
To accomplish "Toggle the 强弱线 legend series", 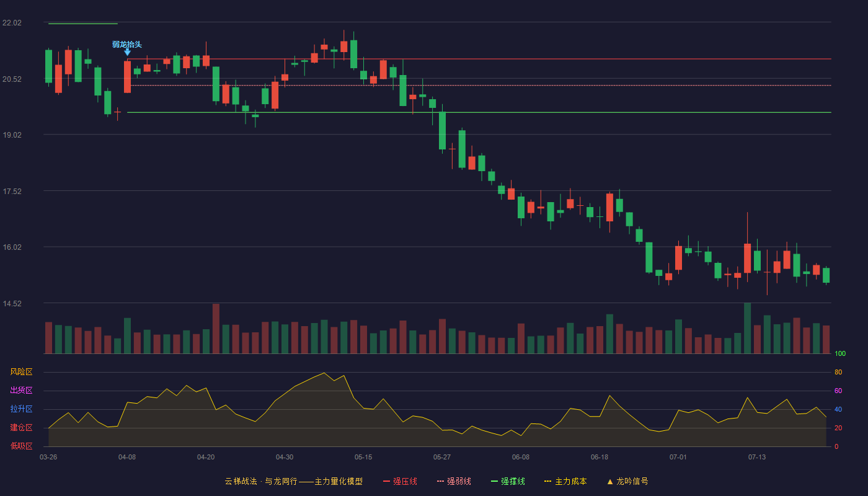I will coord(454,481).
